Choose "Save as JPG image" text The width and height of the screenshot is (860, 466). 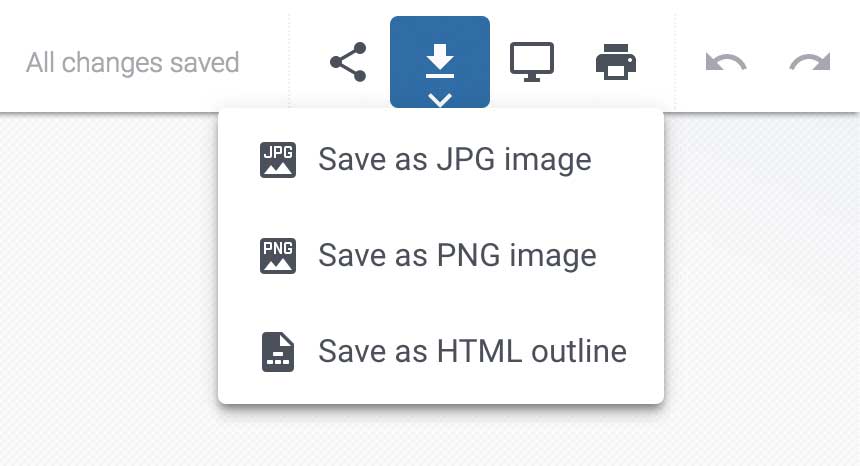point(455,160)
